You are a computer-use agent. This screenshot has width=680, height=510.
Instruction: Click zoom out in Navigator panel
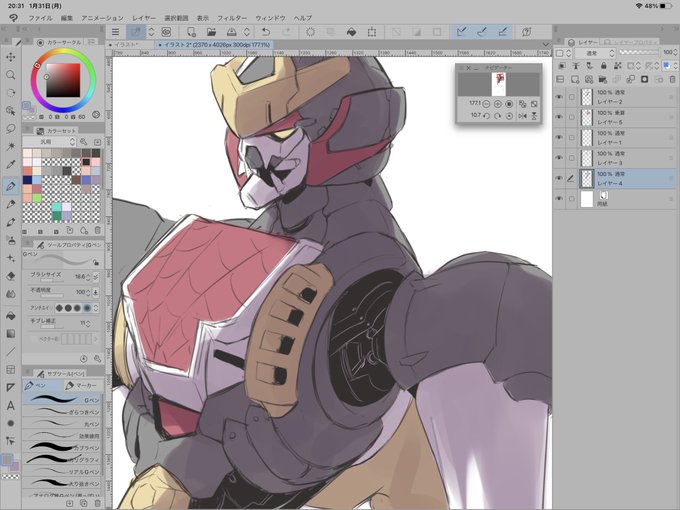point(486,104)
